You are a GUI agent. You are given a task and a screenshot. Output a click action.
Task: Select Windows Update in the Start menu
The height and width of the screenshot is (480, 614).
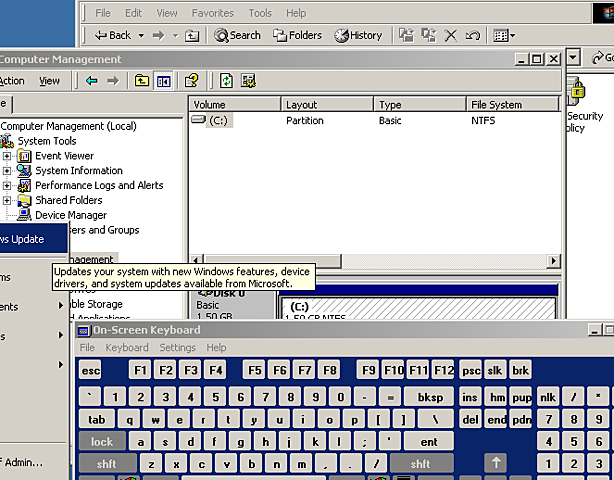pyautogui.click(x=34, y=239)
